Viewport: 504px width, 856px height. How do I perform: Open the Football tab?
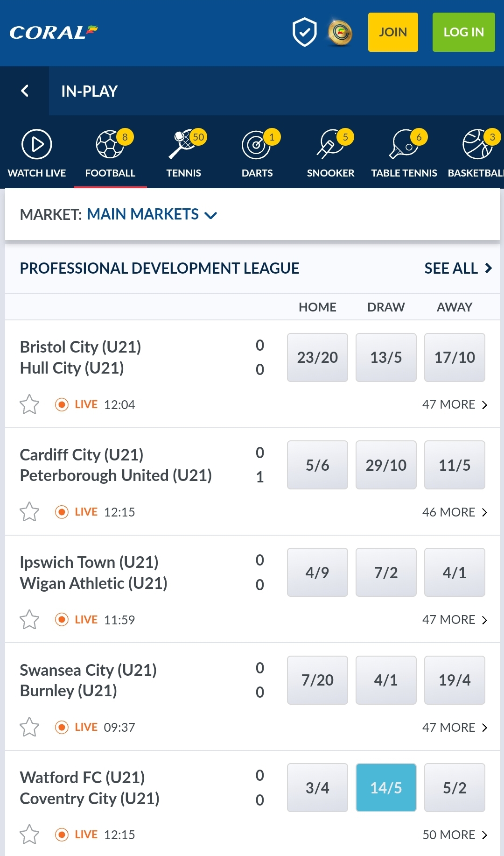click(x=110, y=154)
